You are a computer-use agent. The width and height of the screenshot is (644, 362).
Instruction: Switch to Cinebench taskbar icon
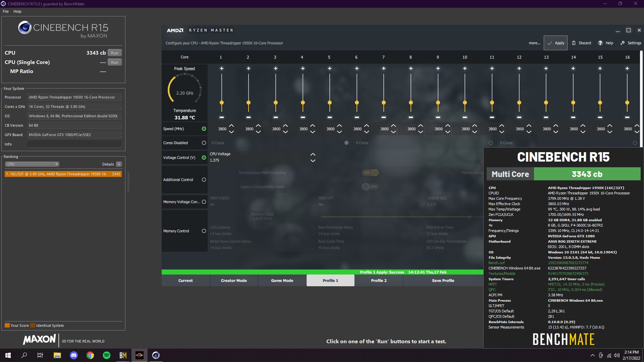tap(156, 355)
